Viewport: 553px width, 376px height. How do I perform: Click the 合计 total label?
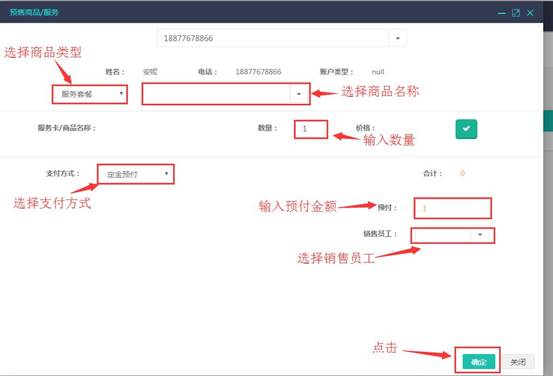tap(432, 173)
